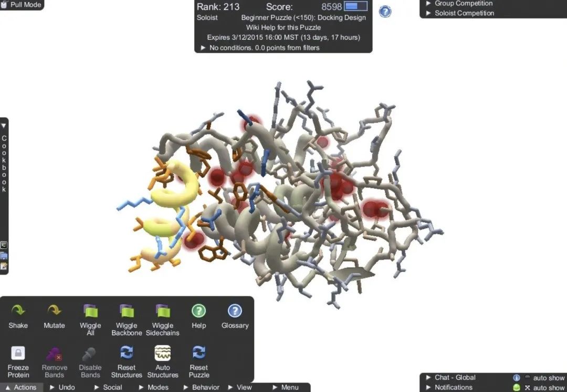Image resolution: width=567 pixels, height=392 pixels.
Task: Toggle Notifications auto show checkbox
Action: pyautogui.click(x=528, y=388)
